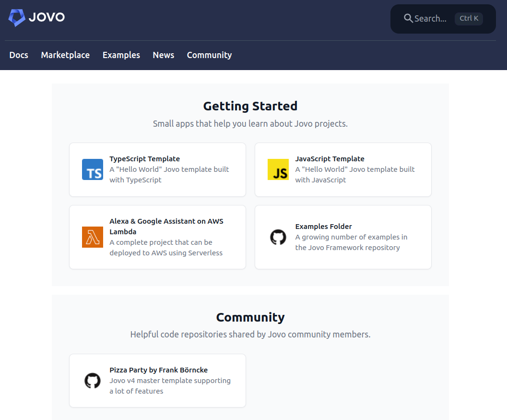Click description text under JavaScript Template
Screen dimensions: 507x420
tap(354, 175)
